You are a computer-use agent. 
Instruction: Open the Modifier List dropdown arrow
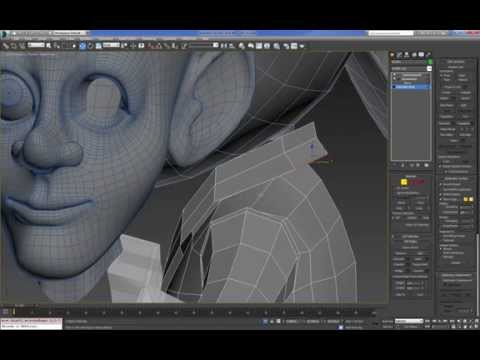tap(429, 68)
